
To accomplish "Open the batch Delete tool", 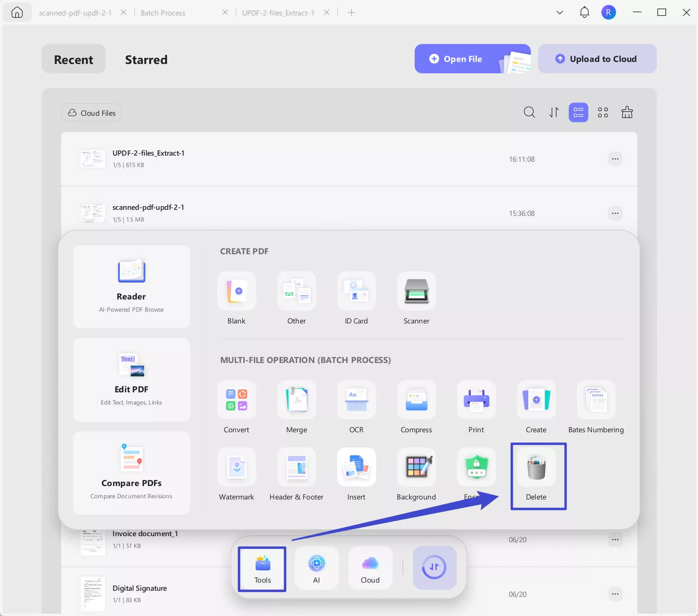I will [536, 467].
